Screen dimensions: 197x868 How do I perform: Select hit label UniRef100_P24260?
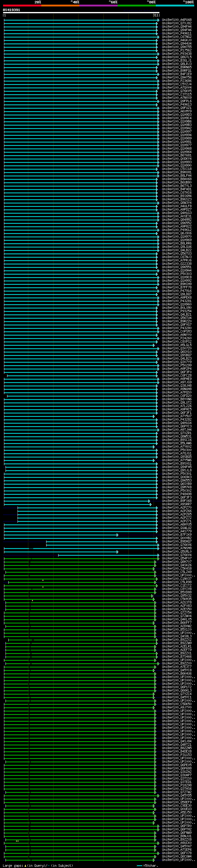click(x=177, y=338)
